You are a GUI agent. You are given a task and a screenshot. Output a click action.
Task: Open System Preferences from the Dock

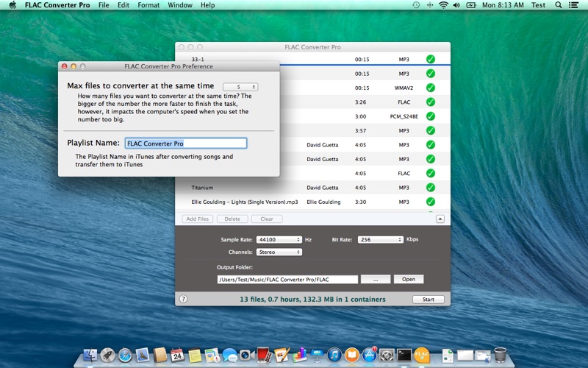pos(387,355)
